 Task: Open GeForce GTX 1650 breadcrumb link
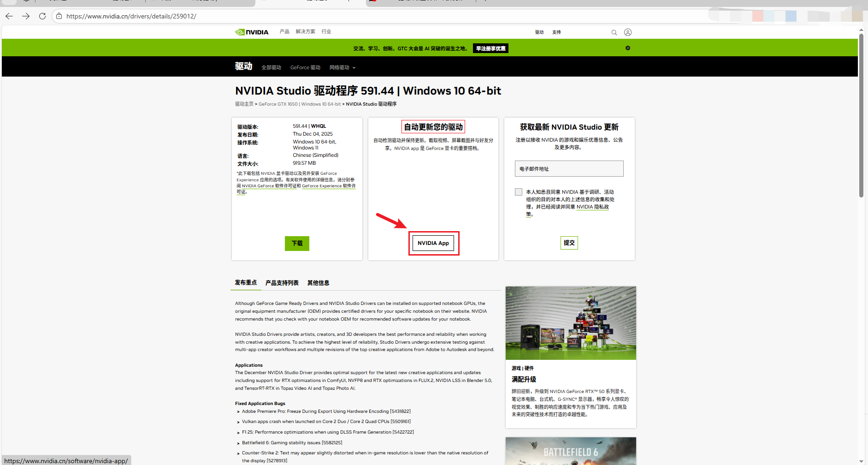point(300,104)
